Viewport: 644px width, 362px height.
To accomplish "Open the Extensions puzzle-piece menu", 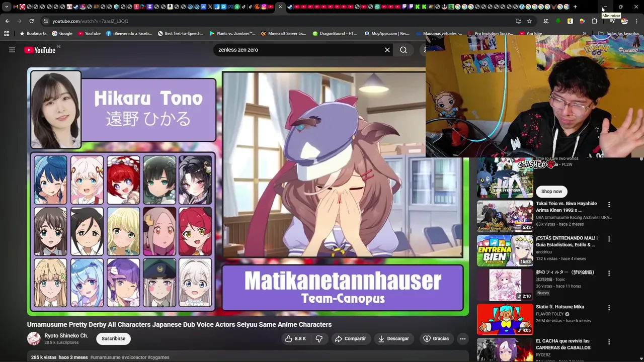I will tap(594, 21).
